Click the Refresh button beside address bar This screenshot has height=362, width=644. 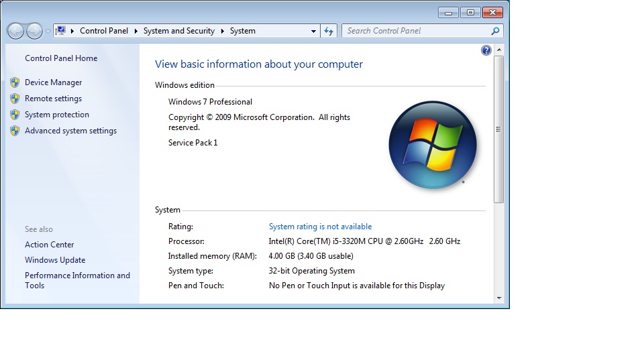(x=329, y=31)
